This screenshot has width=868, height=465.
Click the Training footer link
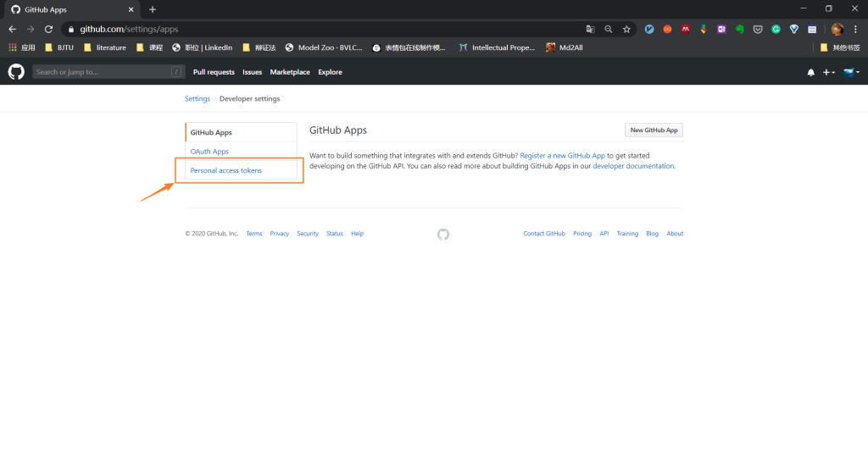coord(627,233)
